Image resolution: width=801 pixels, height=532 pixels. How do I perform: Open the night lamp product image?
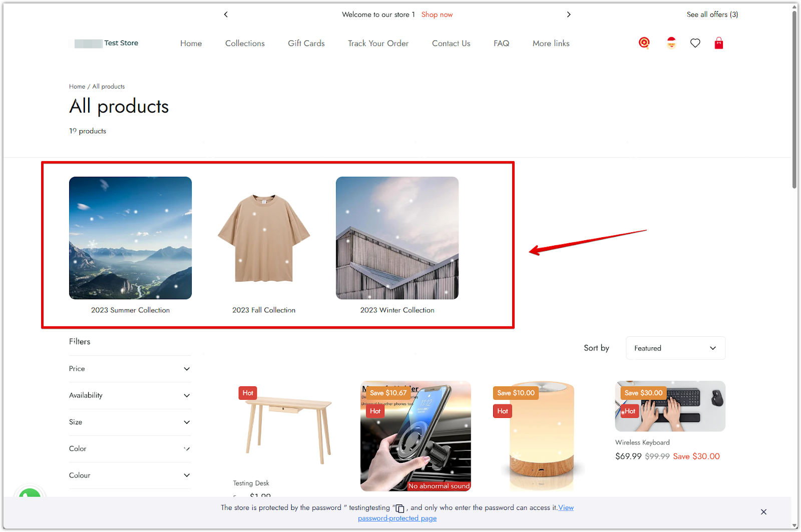(x=543, y=436)
